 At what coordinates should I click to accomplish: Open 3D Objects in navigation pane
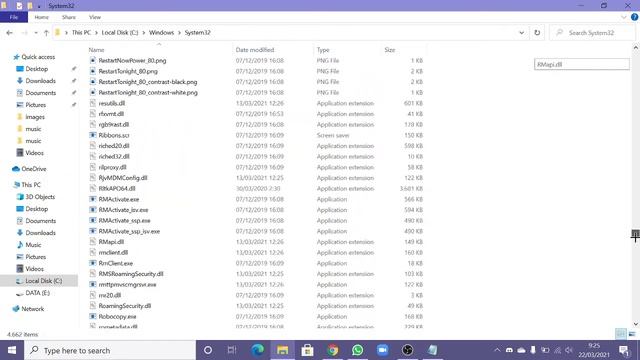pyautogui.click(x=40, y=197)
